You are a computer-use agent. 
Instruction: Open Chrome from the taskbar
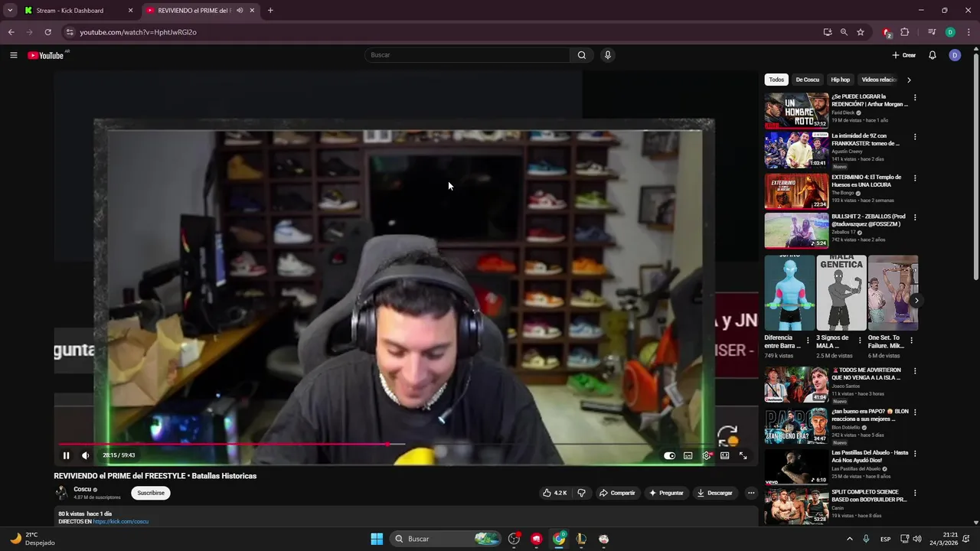tap(559, 539)
